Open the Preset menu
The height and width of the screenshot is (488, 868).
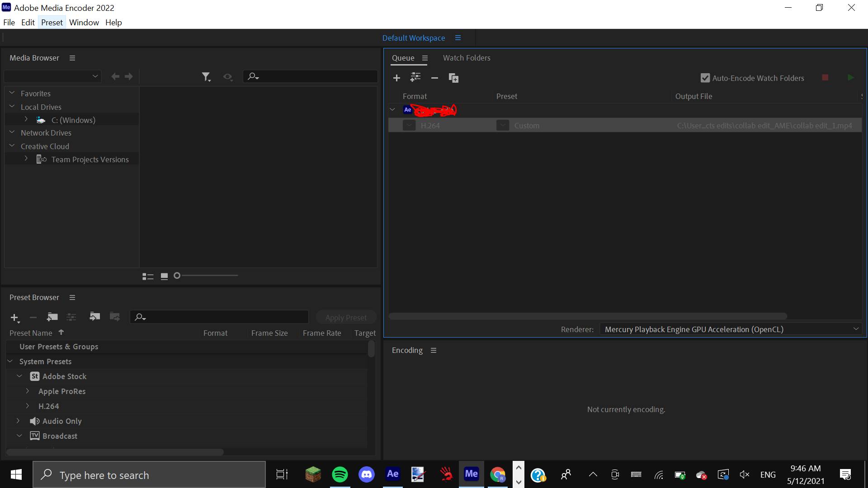click(52, 22)
